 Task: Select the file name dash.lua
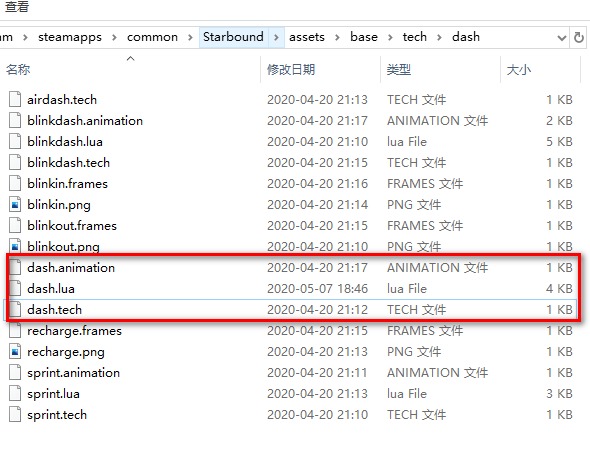pyautogui.click(x=51, y=289)
